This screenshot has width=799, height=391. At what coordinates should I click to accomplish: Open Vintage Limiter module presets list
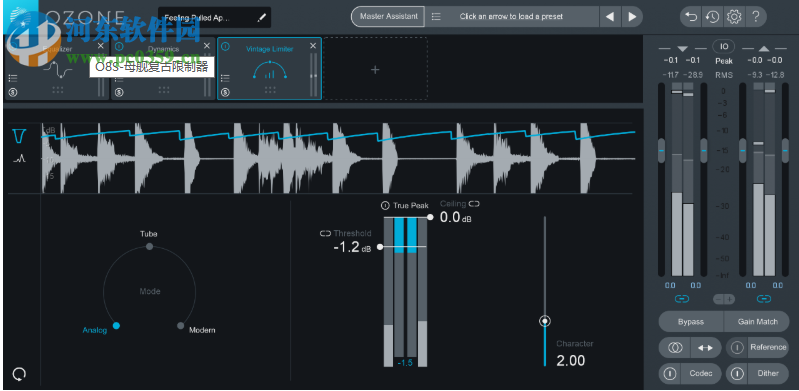(225, 78)
